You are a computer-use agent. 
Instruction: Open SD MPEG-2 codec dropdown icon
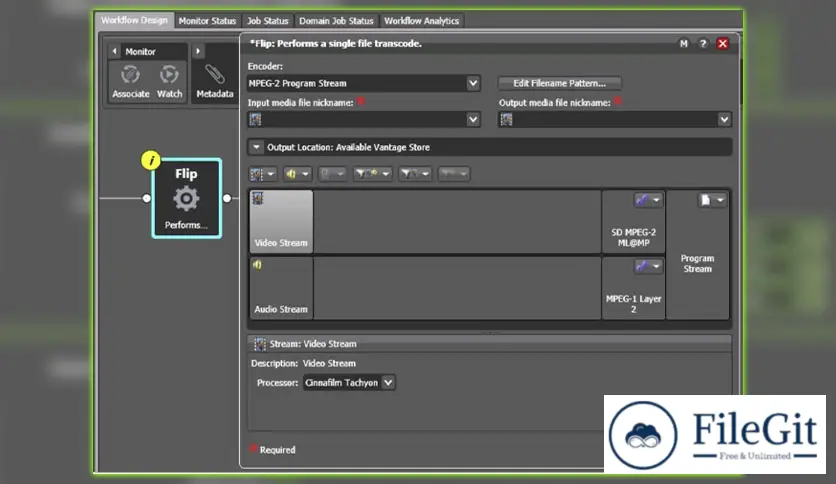(x=648, y=200)
